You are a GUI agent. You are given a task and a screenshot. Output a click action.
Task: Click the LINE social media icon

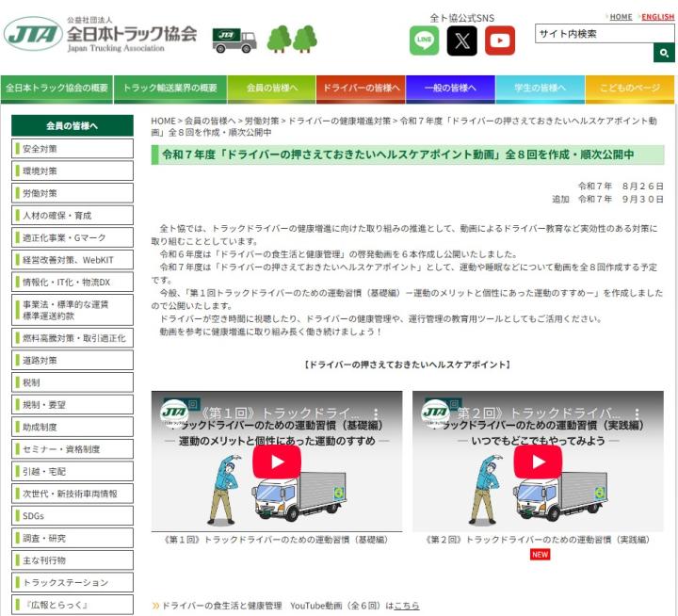(424, 41)
